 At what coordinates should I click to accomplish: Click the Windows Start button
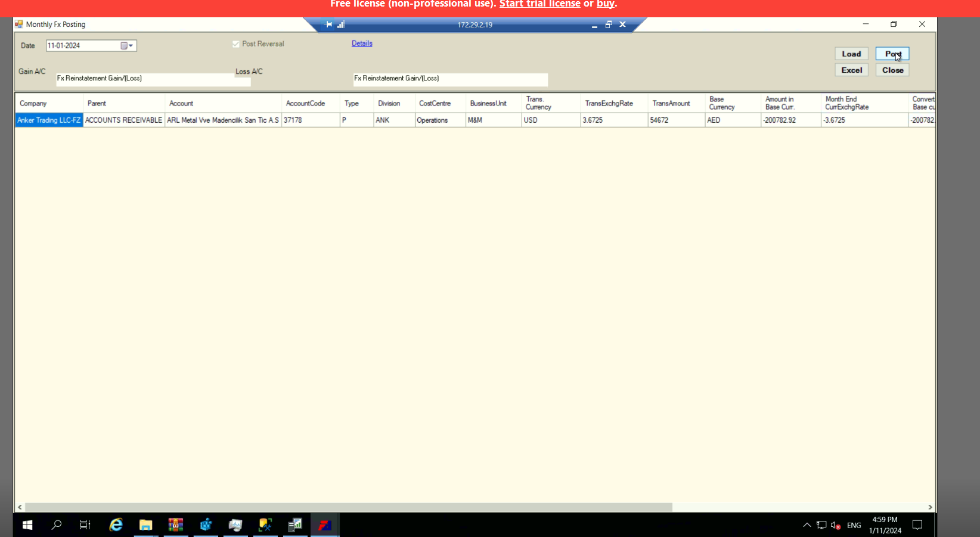pos(27,524)
